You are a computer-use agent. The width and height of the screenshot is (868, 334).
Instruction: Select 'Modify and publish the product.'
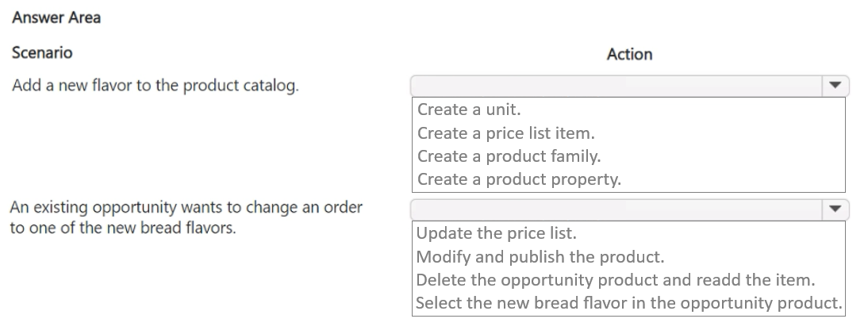[540, 257]
